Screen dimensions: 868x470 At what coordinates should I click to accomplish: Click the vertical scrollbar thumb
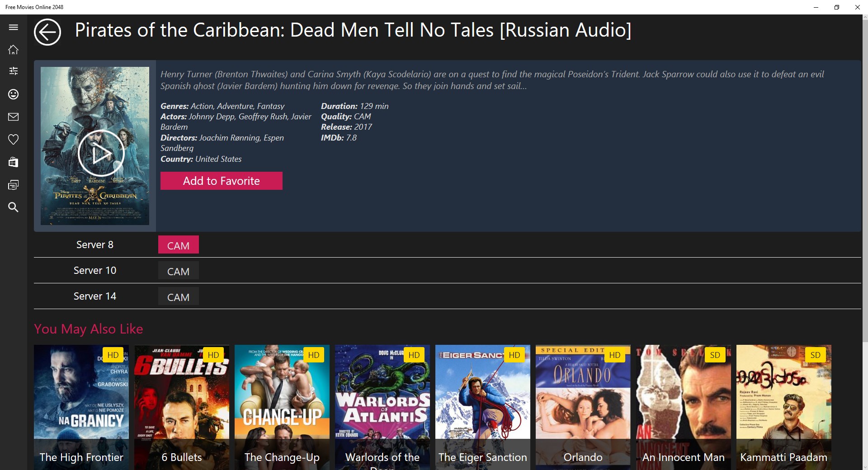(865, 181)
